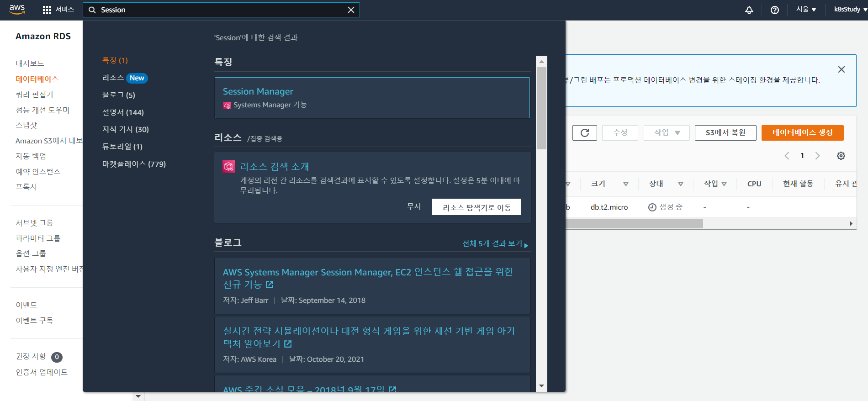
Task: Open the Seoul region dropdown
Action: (x=806, y=10)
